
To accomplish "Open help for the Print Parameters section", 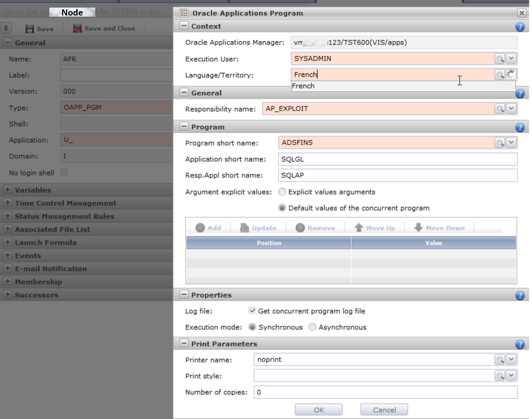I will pos(520,344).
